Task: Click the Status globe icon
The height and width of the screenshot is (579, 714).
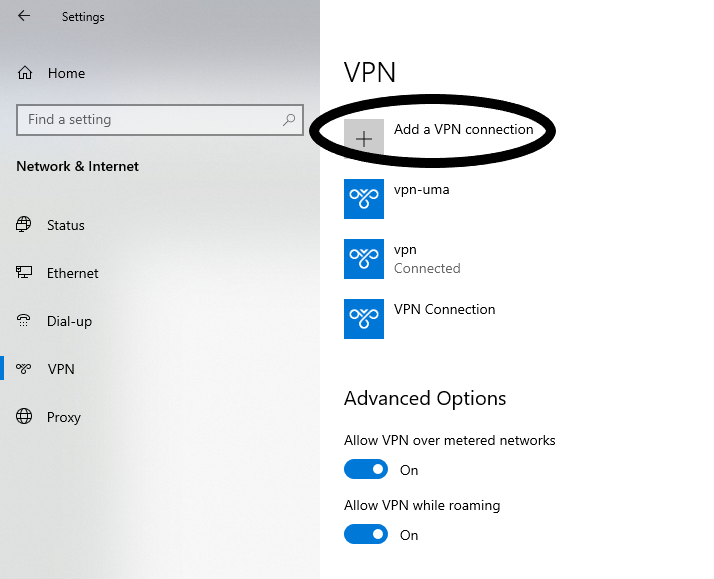Action: tap(24, 225)
